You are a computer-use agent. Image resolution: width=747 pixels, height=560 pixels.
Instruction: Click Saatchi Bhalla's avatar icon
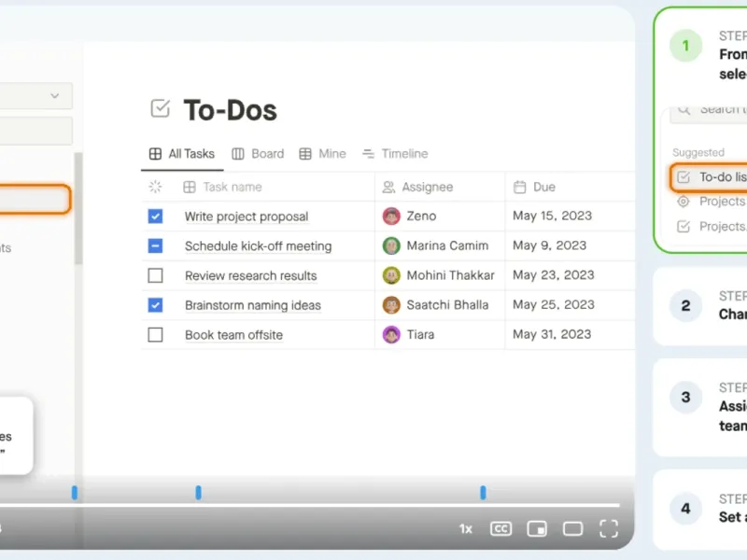[391, 305]
